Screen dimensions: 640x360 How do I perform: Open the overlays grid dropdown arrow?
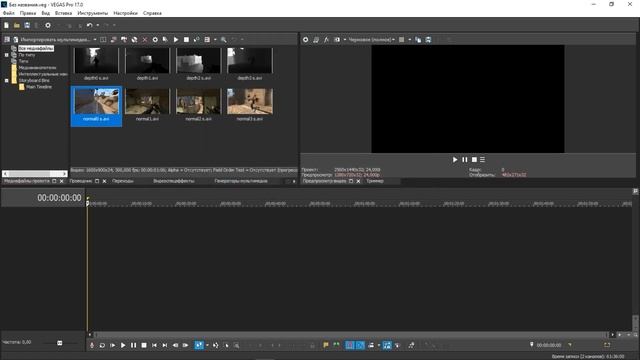(409, 40)
